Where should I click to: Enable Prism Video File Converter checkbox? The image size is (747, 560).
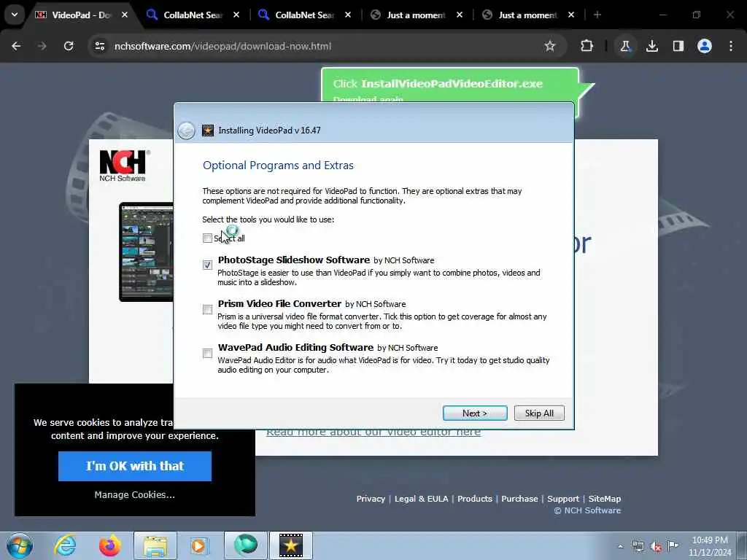click(207, 310)
